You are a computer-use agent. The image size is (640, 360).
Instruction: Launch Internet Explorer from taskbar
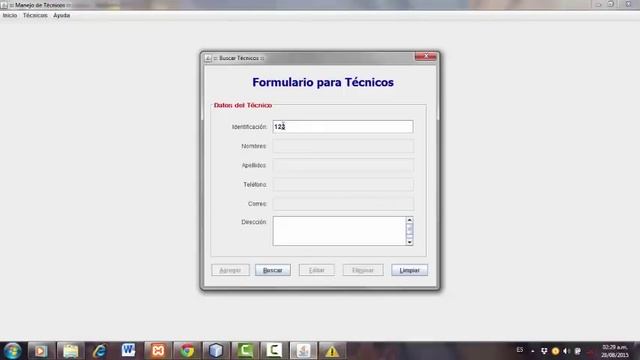pyautogui.click(x=99, y=351)
